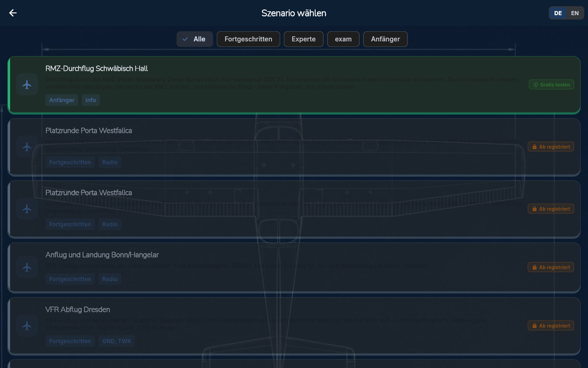This screenshot has width=588, height=368.
Task: Filter scenarios by Experte chip
Action: point(304,39)
